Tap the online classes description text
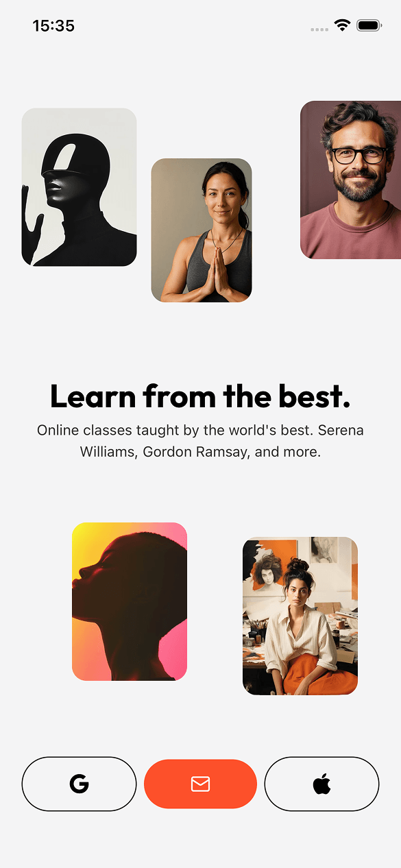401x868 pixels. [200, 441]
